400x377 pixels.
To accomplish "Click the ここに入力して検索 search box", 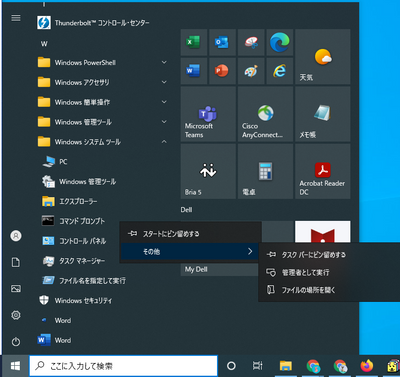I will click(124, 366).
